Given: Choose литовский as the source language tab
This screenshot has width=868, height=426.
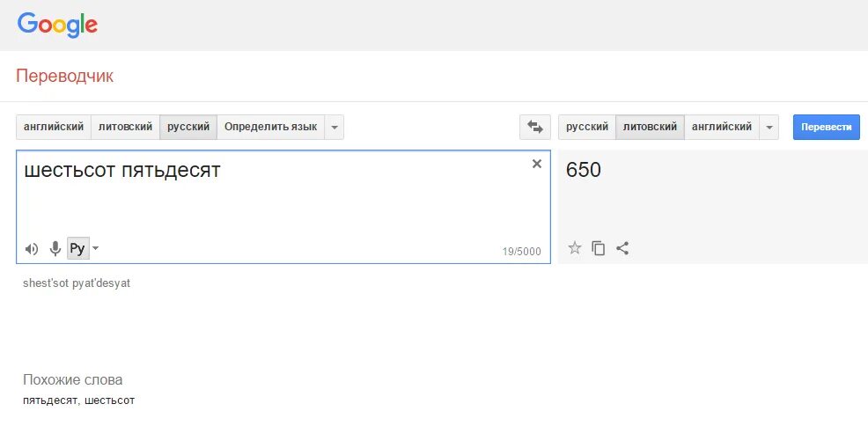Looking at the screenshot, I should point(125,127).
